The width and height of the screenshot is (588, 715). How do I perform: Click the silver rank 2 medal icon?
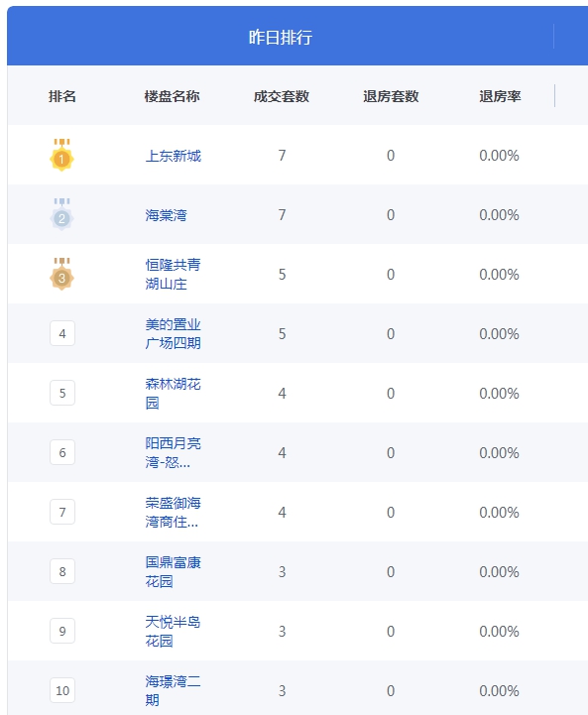pos(62,214)
